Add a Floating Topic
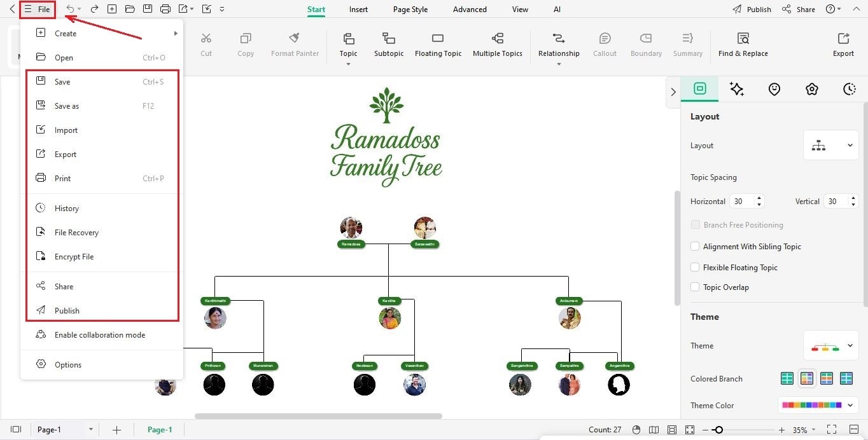The height and width of the screenshot is (440, 868). (x=438, y=45)
